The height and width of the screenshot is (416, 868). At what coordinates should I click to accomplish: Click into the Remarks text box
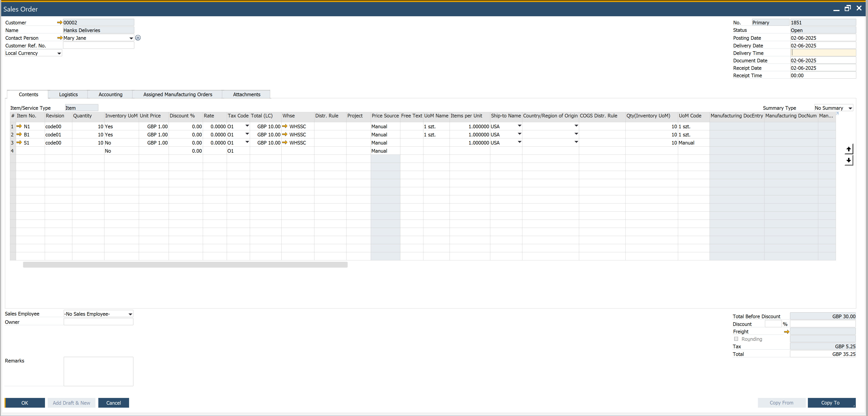[98, 371]
